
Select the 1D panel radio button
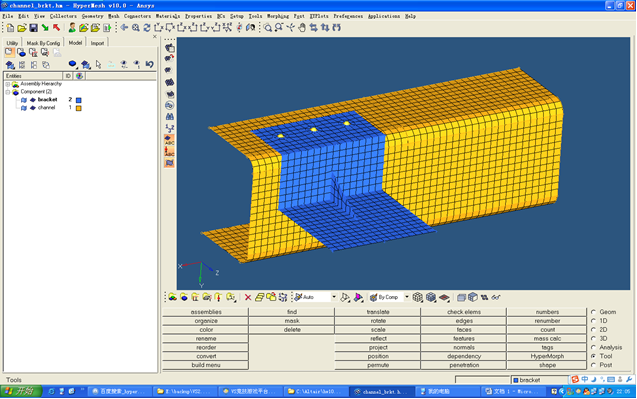pos(594,321)
